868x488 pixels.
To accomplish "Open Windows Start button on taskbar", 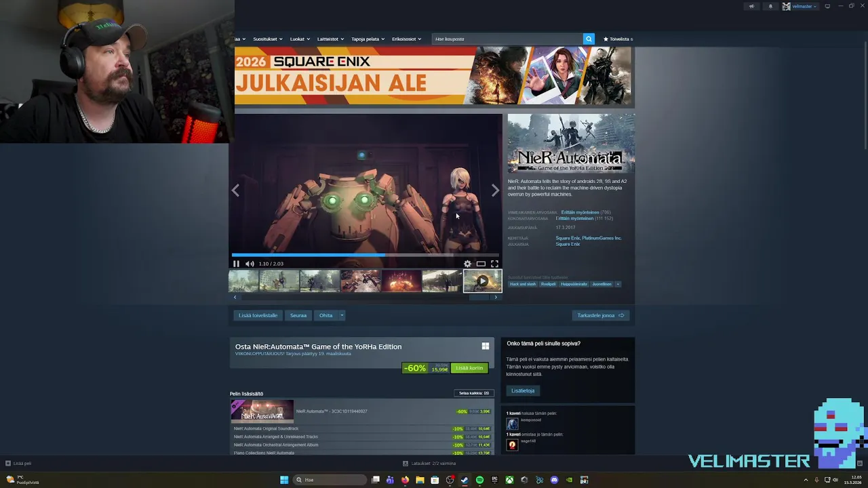I will pos(284,480).
